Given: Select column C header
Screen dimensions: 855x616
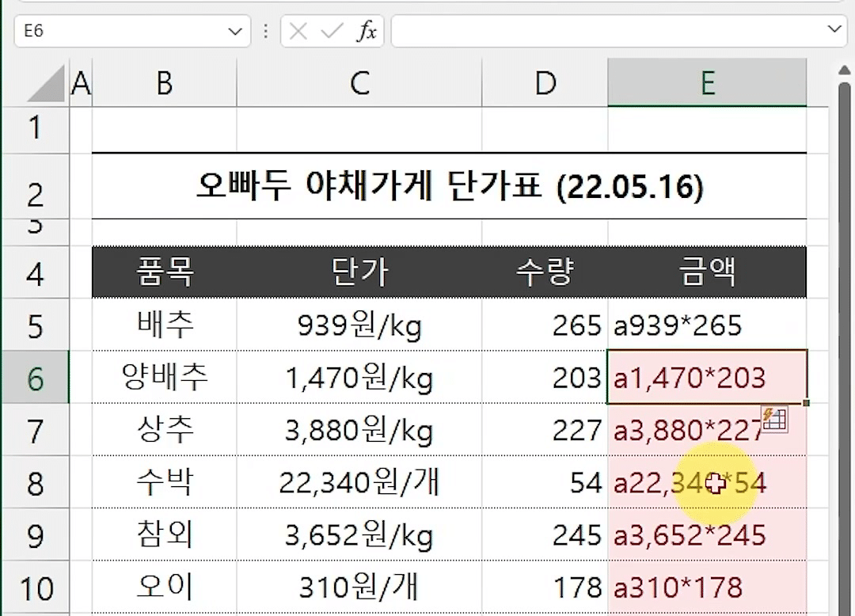Looking at the screenshot, I should 359,83.
